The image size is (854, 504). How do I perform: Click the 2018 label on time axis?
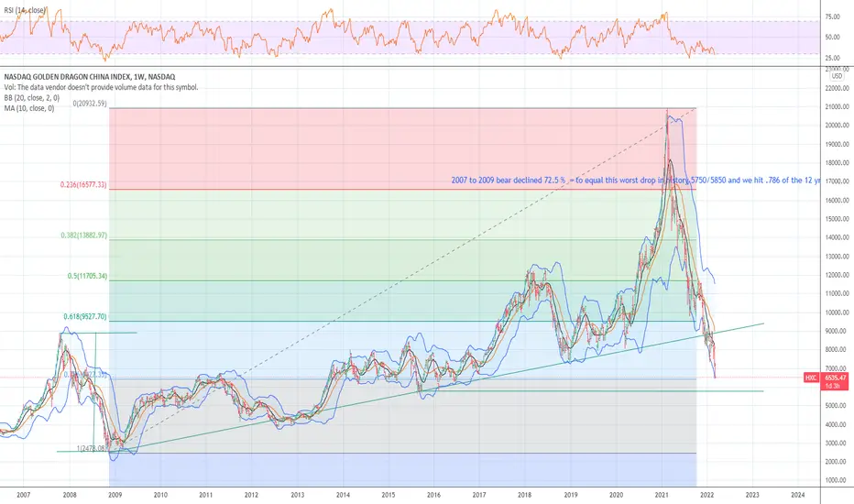click(524, 495)
